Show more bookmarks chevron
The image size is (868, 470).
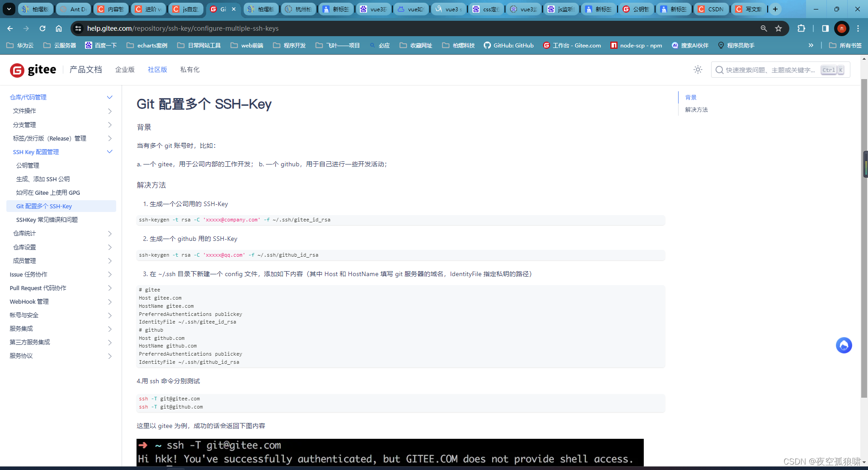click(811, 45)
